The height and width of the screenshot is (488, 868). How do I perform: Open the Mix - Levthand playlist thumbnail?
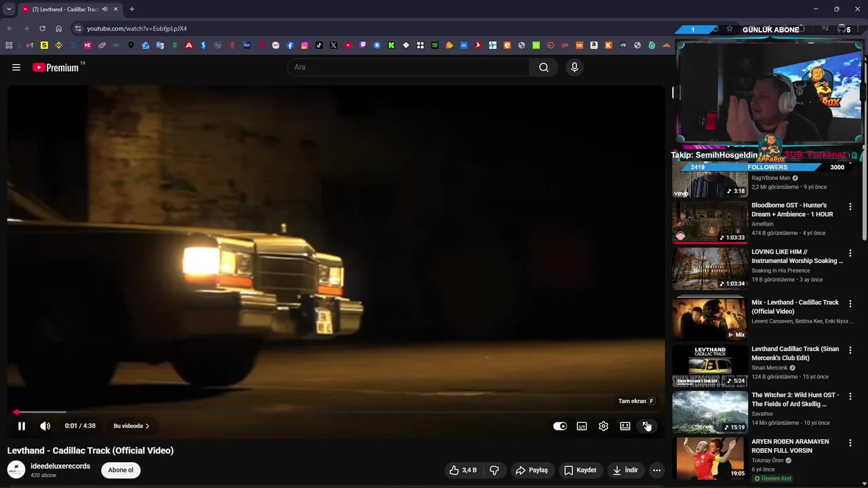tap(710, 318)
